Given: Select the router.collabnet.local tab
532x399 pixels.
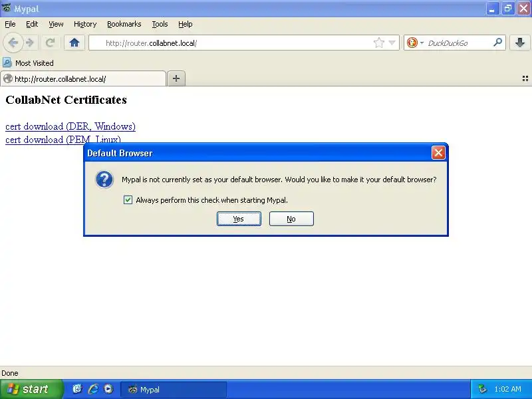Looking at the screenshot, I should (x=83, y=78).
